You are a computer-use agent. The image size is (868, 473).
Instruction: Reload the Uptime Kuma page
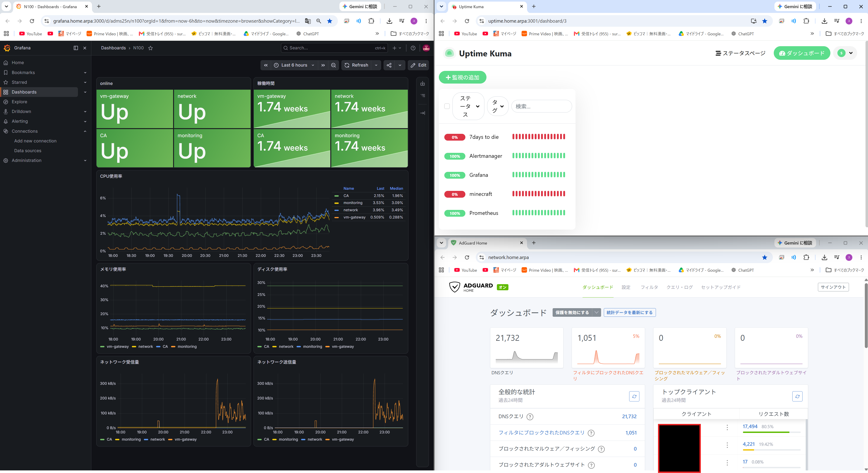(x=467, y=21)
